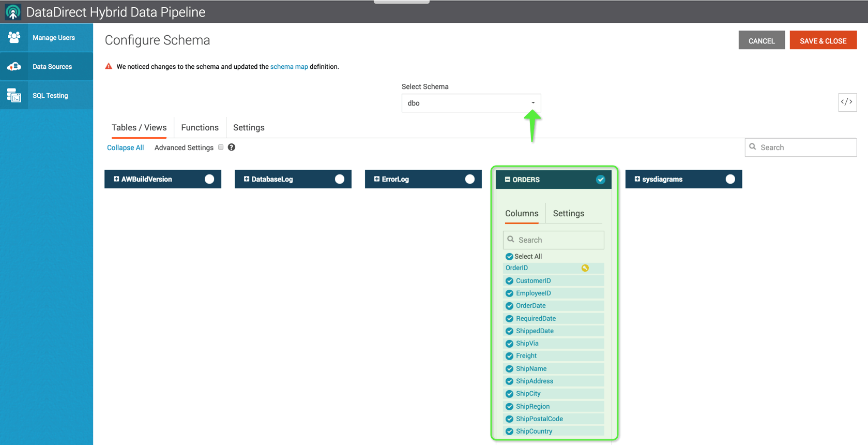Click the Save & Close button
The image size is (868, 445).
pyautogui.click(x=823, y=41)
